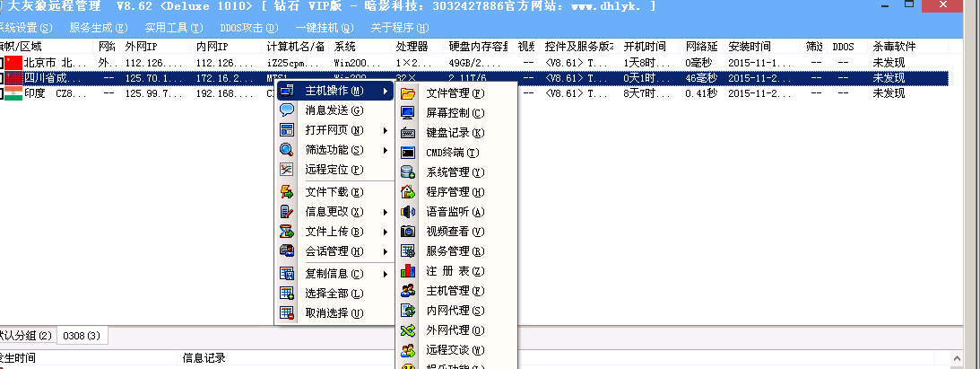Click the log panel scrollbar up arrow
Image resolution: width=980 pixels, height=369 pixels.
(x=957, y=358)
